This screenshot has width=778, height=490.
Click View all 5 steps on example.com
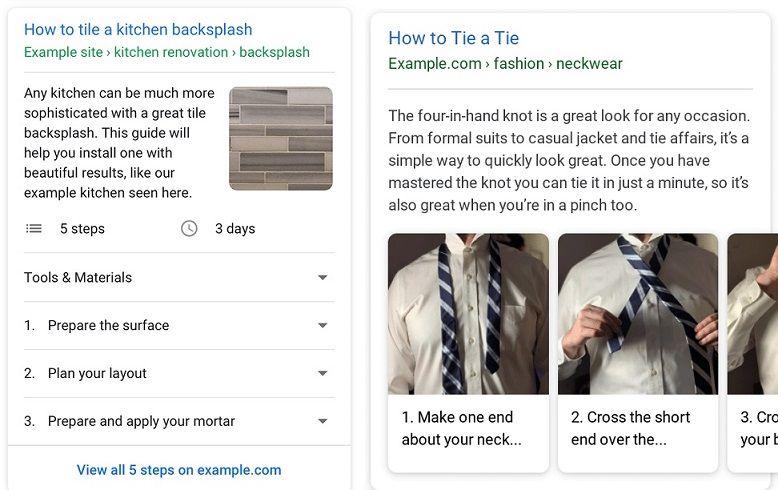tap(179, 470)
